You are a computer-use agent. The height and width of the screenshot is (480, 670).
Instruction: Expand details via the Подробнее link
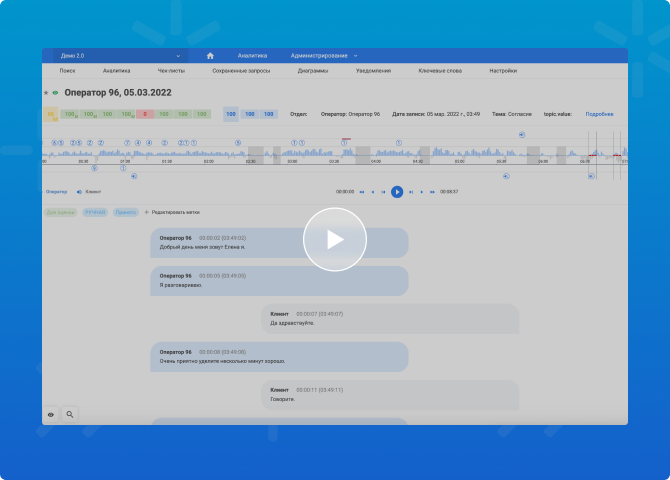[599, 115]
